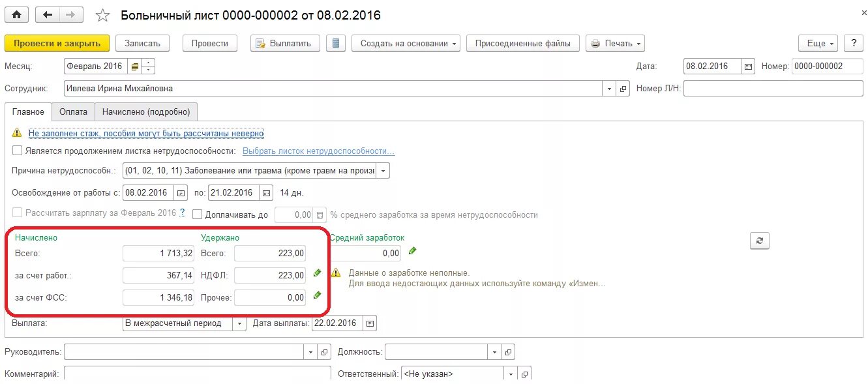This screenshot has width=868, height=384.
Task: Open month picker next to Февраль 2016
Action: (x=135, y=66)
